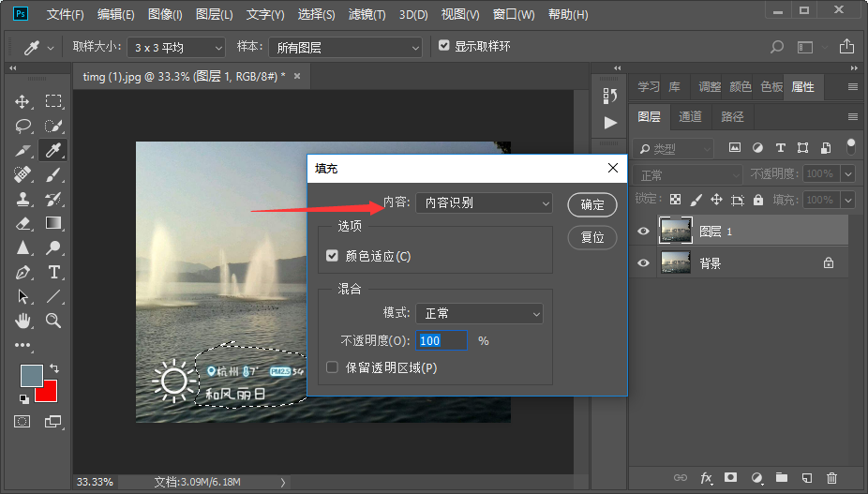The image size is (868, 494).
Task: Select the Clone Stamp tool
Action: click(x=22, y=199)
